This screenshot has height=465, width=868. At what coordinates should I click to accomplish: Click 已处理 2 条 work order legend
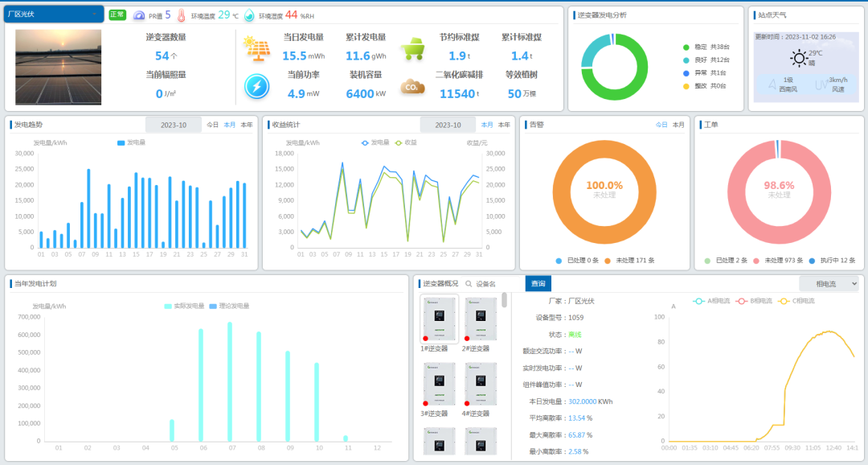726,261
